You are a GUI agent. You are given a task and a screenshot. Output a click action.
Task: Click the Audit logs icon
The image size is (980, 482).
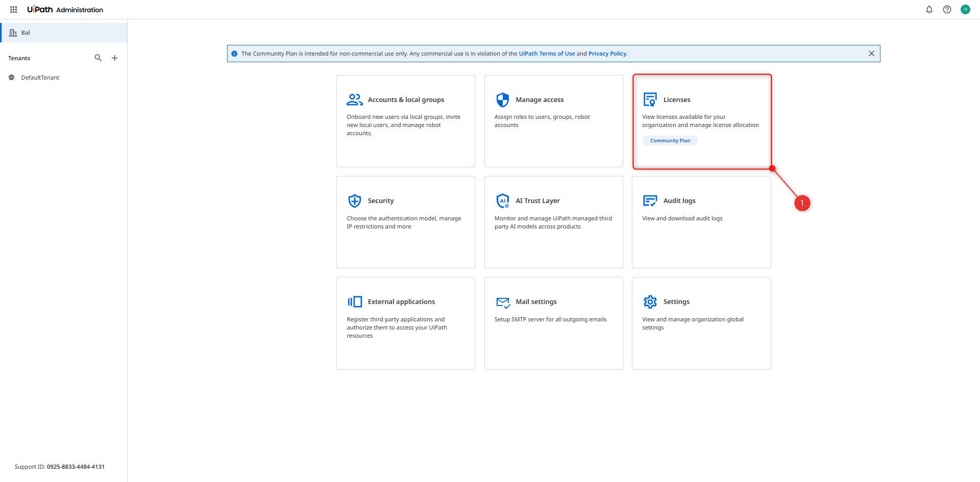(x=650, y=200)
